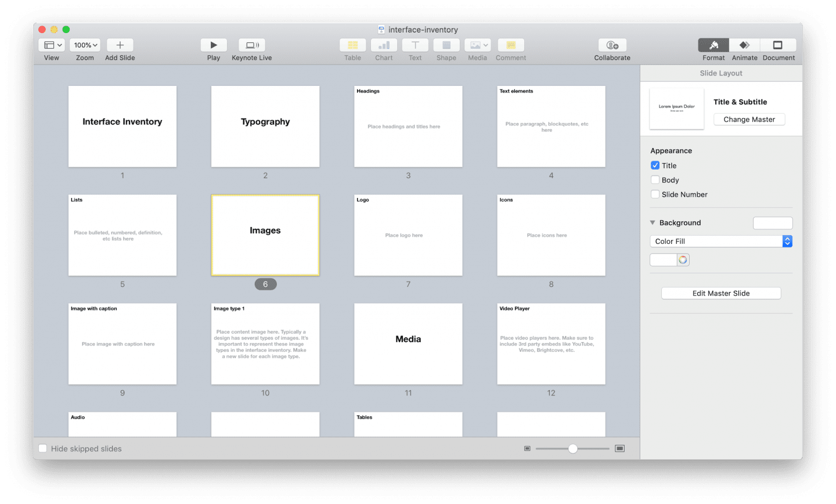836x504 pixels.
Task: Insert a Table using the toolbar icon
Action: 352,45
